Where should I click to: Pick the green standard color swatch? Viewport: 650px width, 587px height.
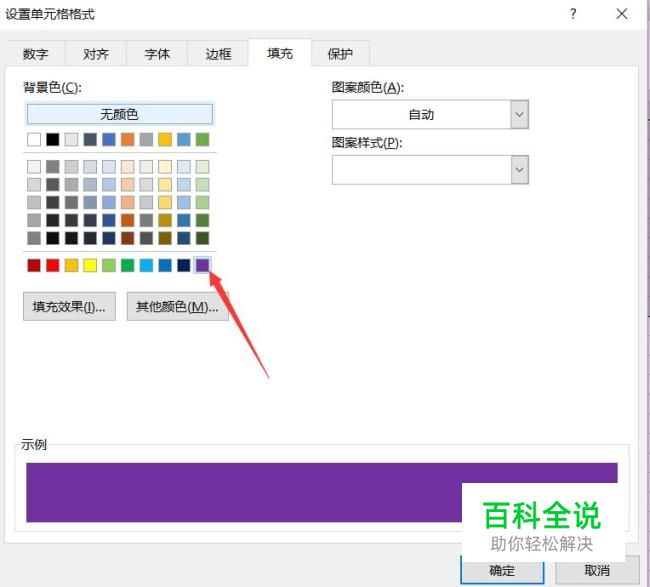[x=128, y=265]
